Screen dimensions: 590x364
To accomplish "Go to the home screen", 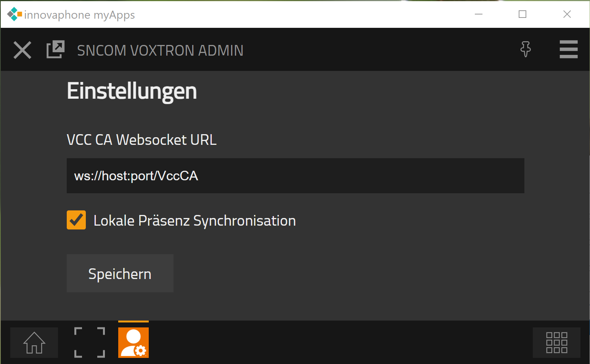I will [x=34, y=343].
